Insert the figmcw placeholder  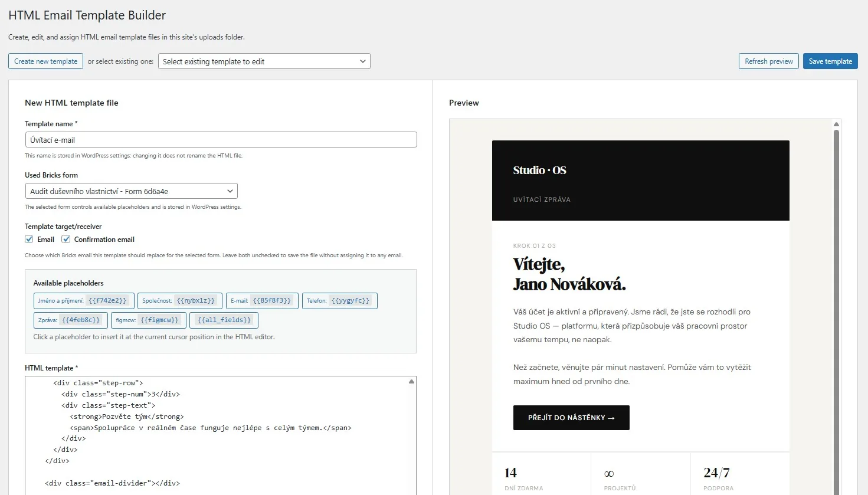pyautogui.click(x=149, y=320)
